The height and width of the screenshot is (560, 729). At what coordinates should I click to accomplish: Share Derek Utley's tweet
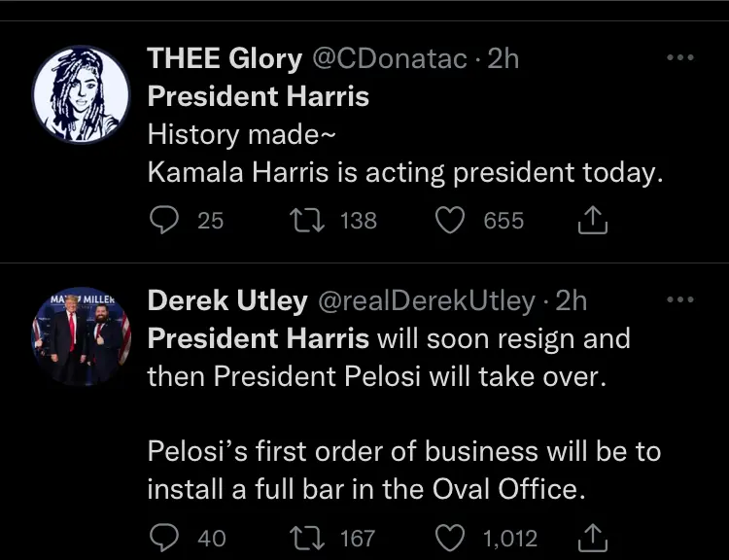(x=591, y=538)
